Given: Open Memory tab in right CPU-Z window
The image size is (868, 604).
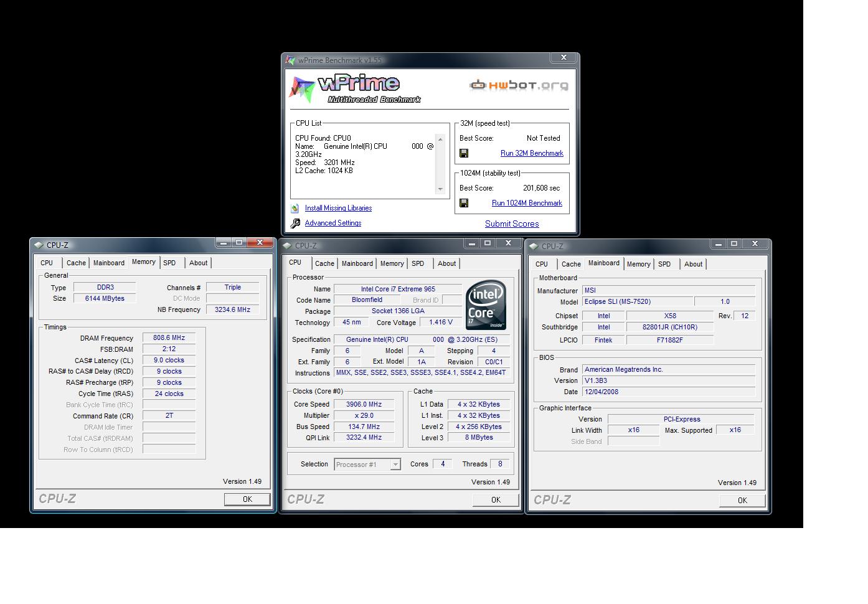Looking at the screenshot, I should (639, 264).
